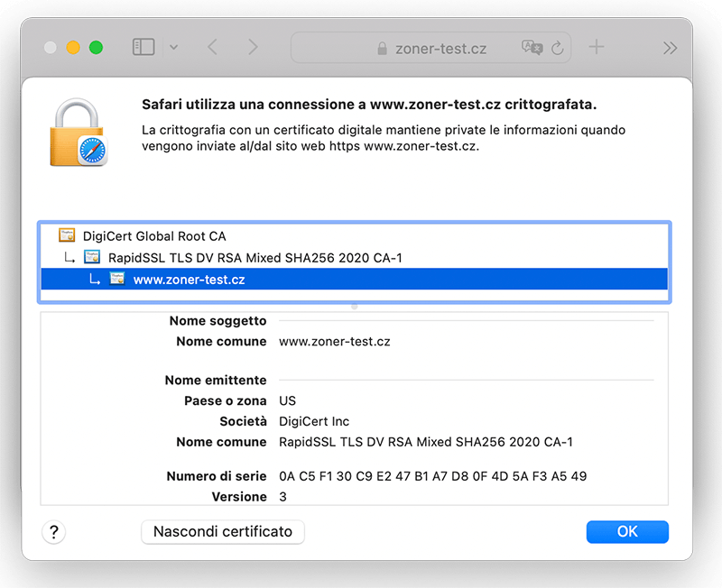Image resolution: width=722 pixels, height=588 pixels.
Task: Go forward with the right arrow
Action: point(253,47)
